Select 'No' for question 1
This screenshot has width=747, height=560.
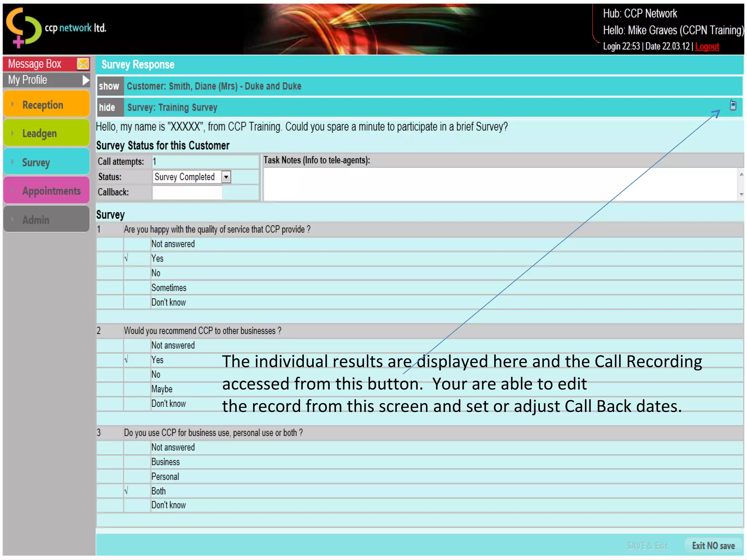(156, 273)
